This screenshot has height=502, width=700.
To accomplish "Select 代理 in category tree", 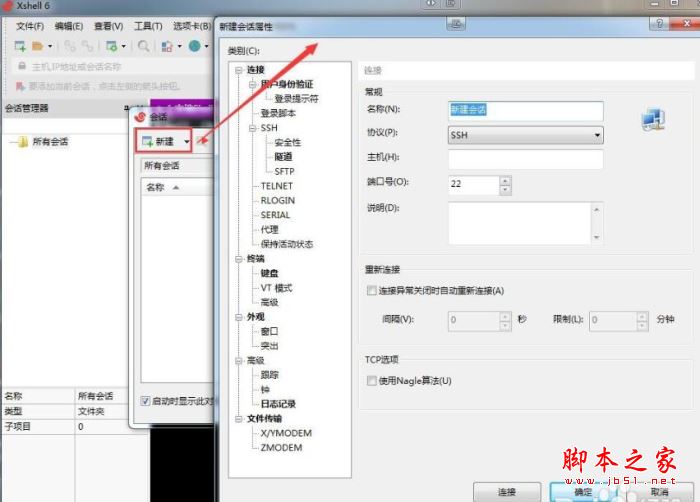I will point(269,230).
